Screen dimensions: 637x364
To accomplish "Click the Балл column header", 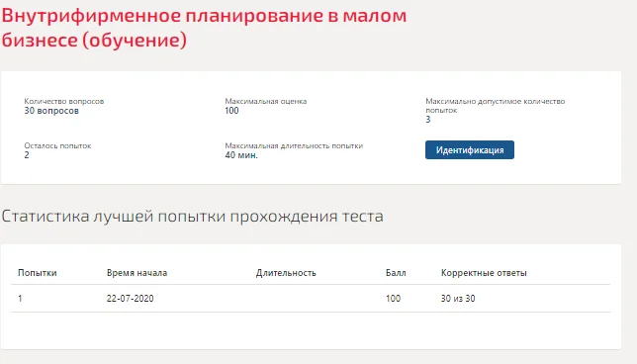I will click(396, 273).
